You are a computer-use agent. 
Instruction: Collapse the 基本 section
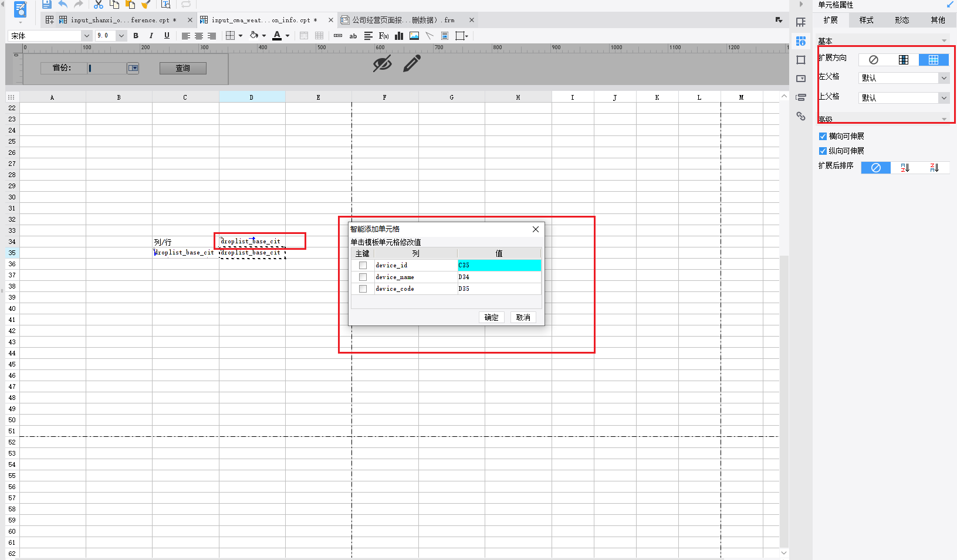click(x=944, y=41)
